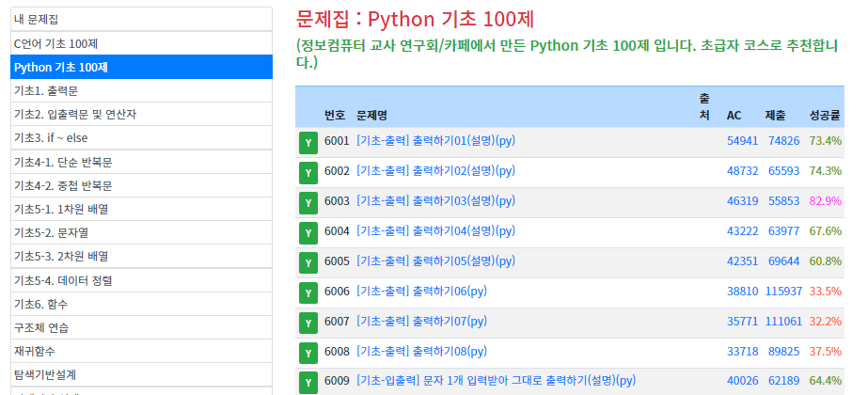
Task: Click submission count 111061
Action: [784, 321]
